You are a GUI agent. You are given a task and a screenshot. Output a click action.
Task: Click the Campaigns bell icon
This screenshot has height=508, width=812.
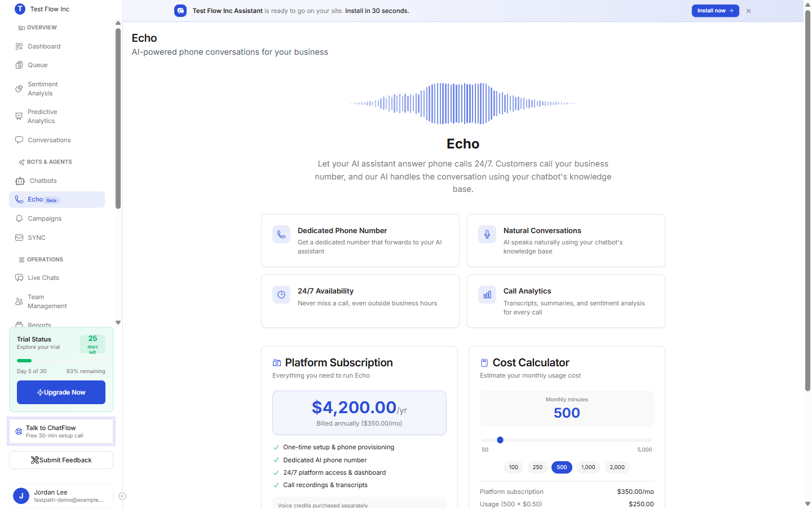tap(19, 218)
